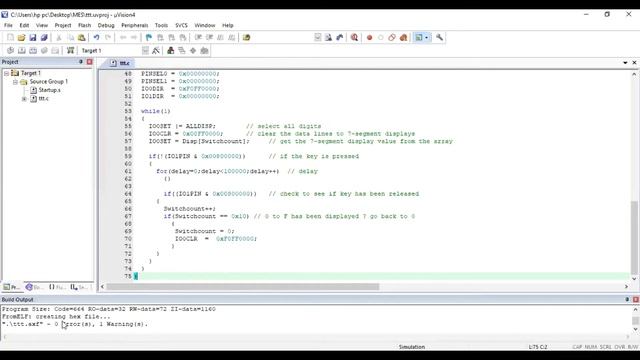Select the Books tab at panel bottom
640x360 pixels.
point(34,287)
